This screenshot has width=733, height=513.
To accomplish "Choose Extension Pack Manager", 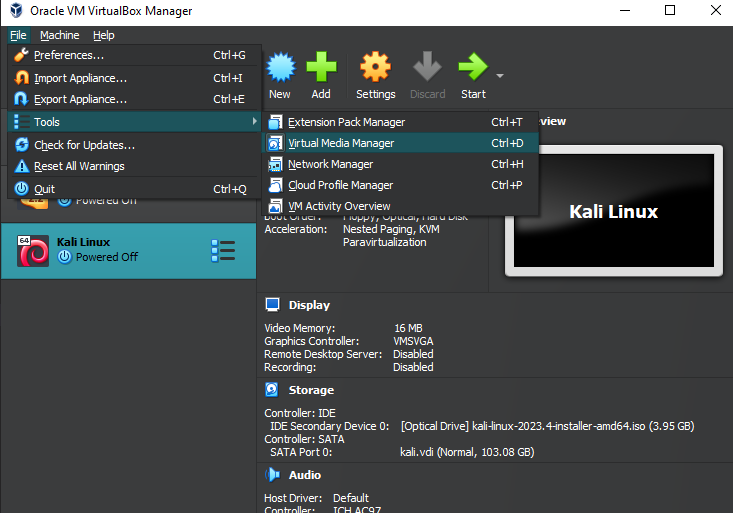I will (x=346, y=122).
